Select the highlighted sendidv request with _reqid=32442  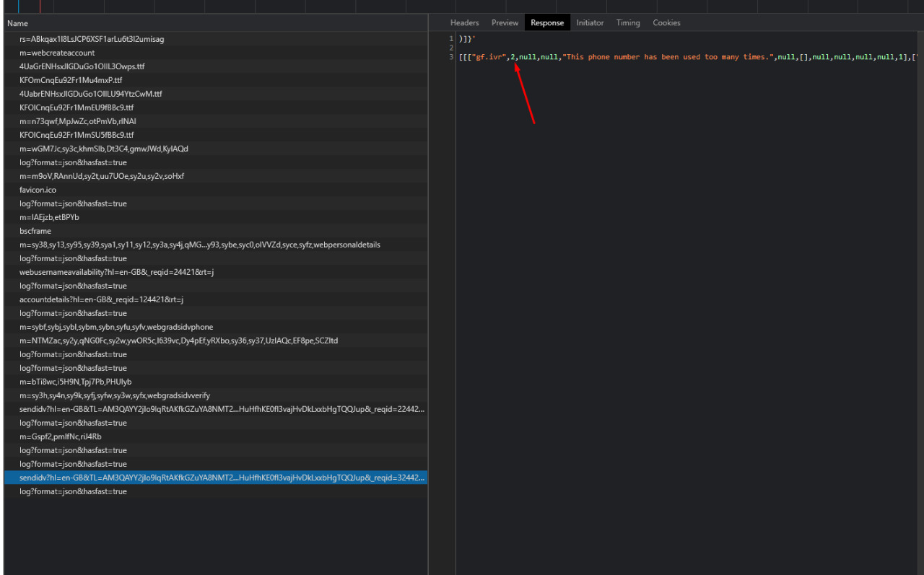coord(215,478)
